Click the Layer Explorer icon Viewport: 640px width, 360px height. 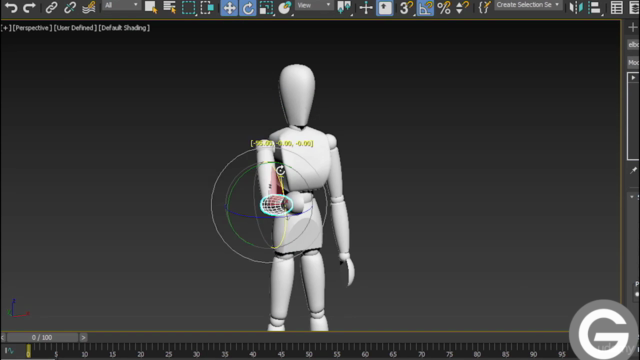tap(634, 8)
